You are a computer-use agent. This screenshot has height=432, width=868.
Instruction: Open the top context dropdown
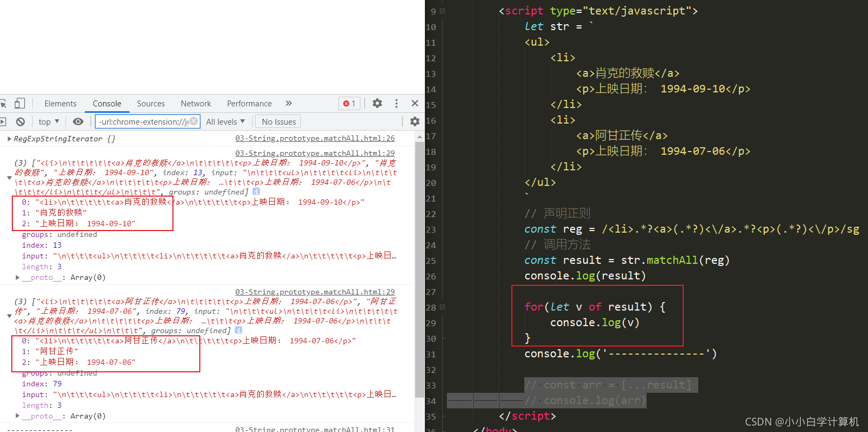pos(49,122)
